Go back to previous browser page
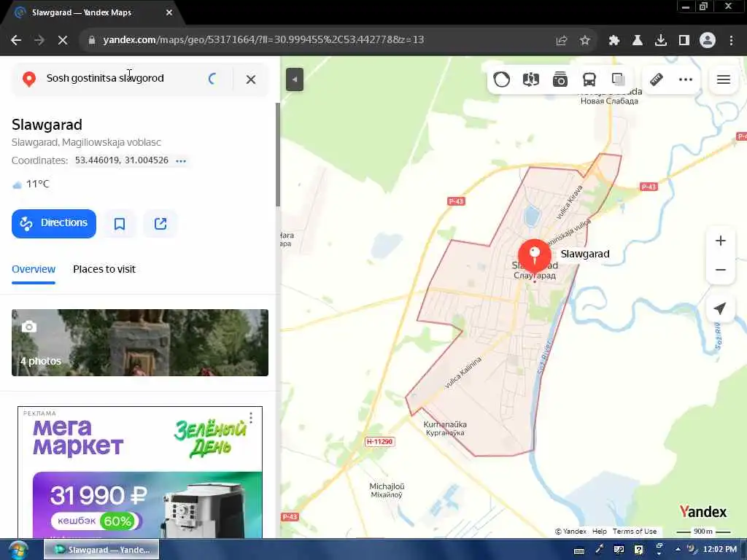This screenshot has width=747, height=560. (16, 40)
